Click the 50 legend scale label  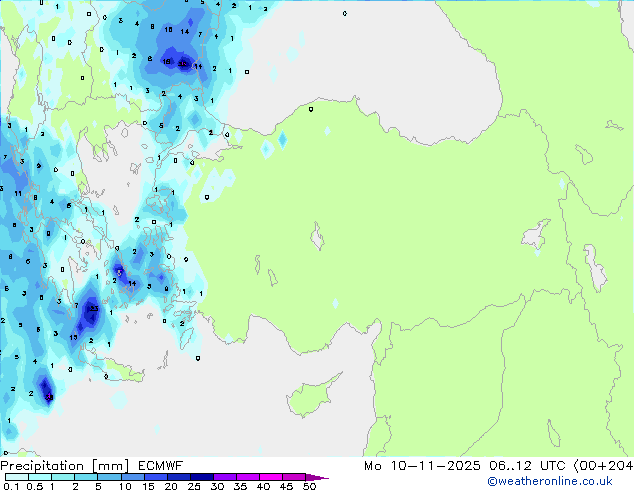click(x=309, y=486)
